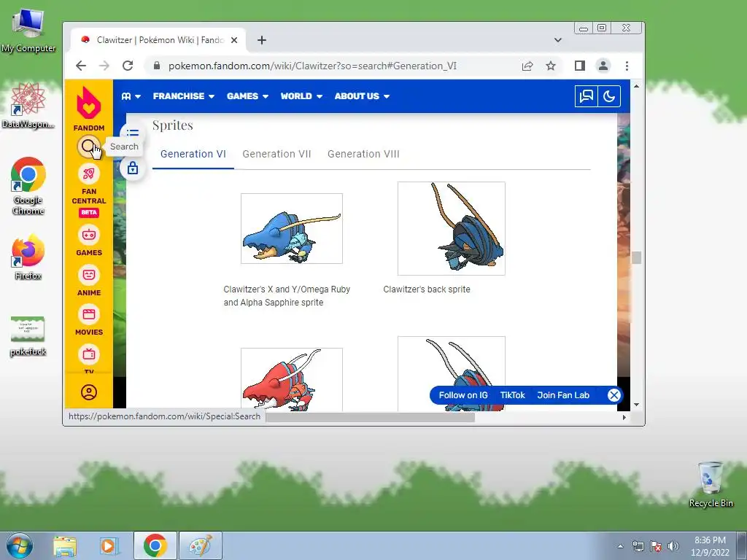The width and height of the screenshot is (747, 560).
Task: Open the red shiny Clawitzer front sprite
Action: [x=292, y=379]
